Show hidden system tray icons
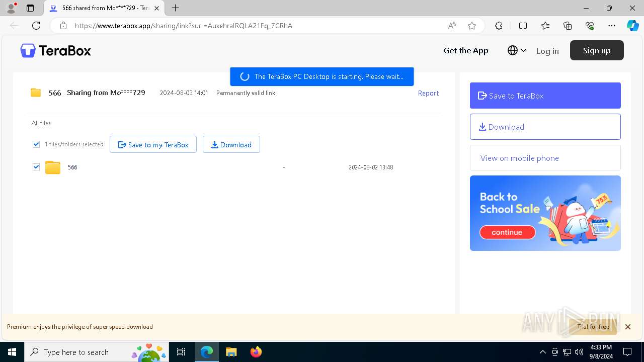 coord(542,352)
